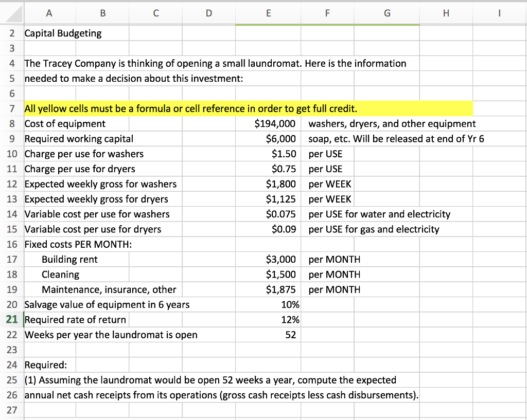Image resolution: width=527 pixels, height=420 pixels.
Task: Select the $3,000 building rent amount
Action: click(268, 259)
